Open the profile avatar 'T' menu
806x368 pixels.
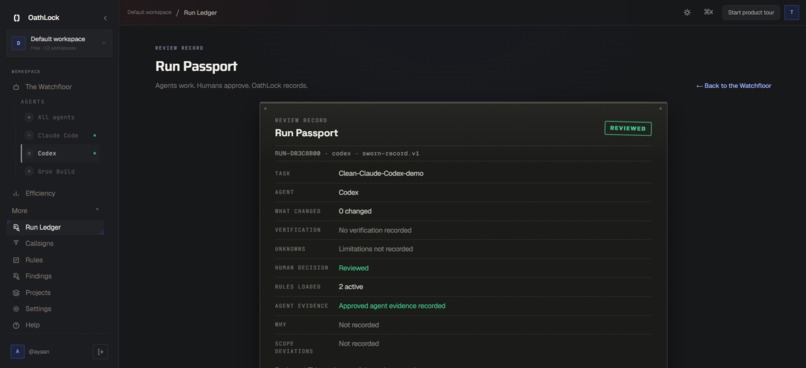pyautogui.click(x=792, y=12)
